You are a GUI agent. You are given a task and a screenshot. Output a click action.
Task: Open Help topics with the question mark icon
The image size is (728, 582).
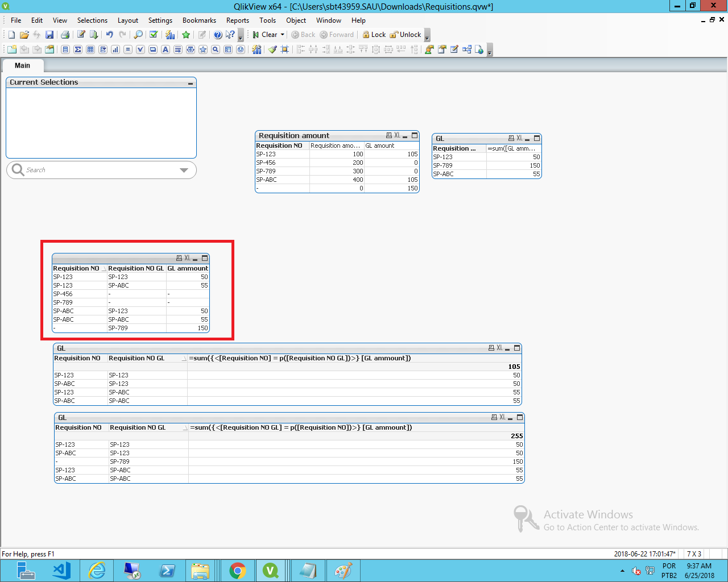[218, 35]
